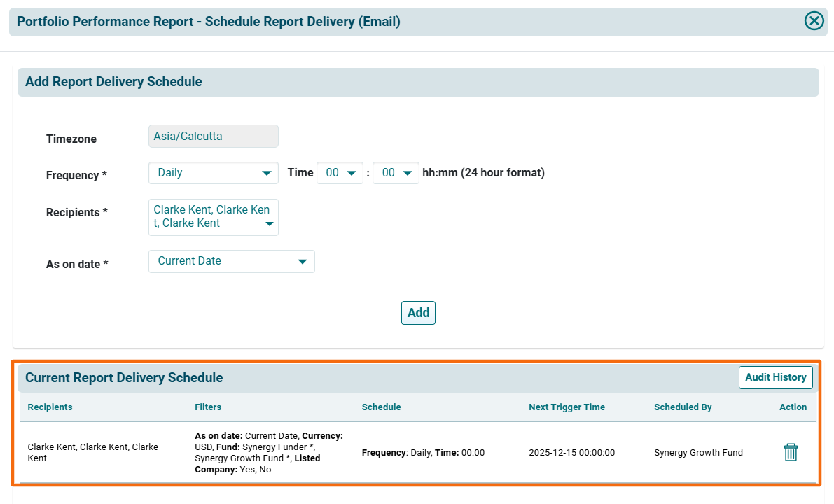The width and height of the screenshot is (834, 504).
Task: Click the Action column header
Action: tap(793, 407)
